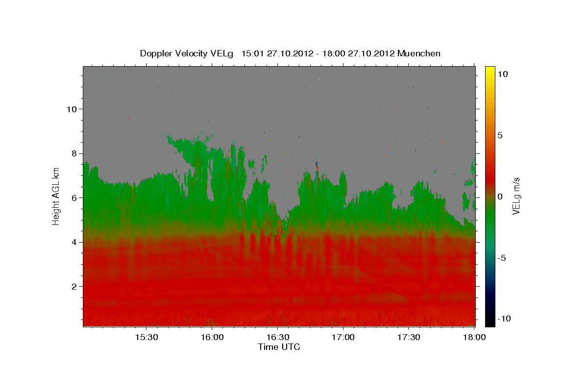Viewport: 588px width, 392px height.
Task: Click the 'Time UTC' axis title
Action: click(x=279, y=347)
